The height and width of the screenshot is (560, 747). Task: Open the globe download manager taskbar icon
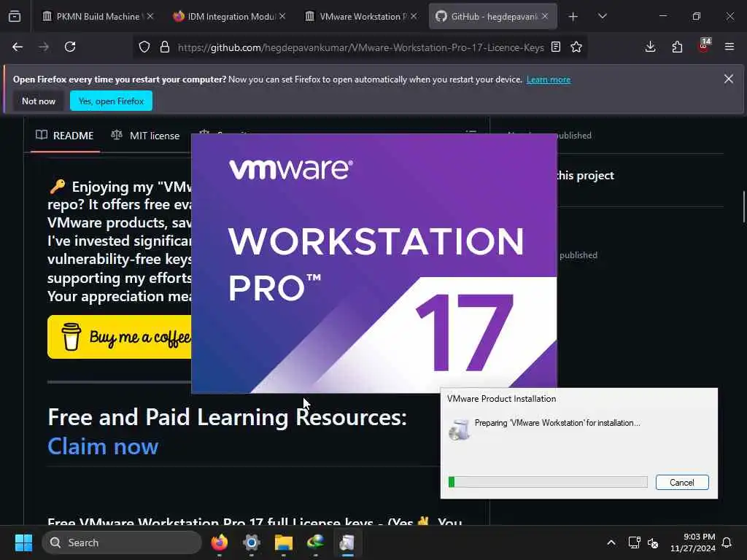tap(315, 542)
